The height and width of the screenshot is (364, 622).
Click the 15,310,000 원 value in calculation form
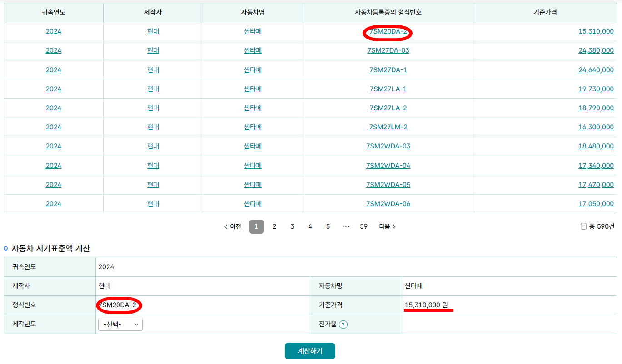[426, 305]
